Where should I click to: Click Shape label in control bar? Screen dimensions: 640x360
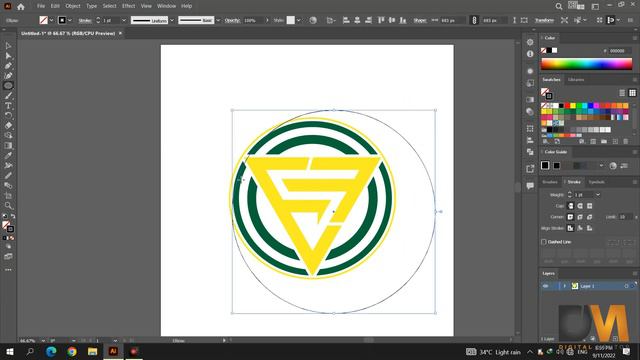coord(420,20)
